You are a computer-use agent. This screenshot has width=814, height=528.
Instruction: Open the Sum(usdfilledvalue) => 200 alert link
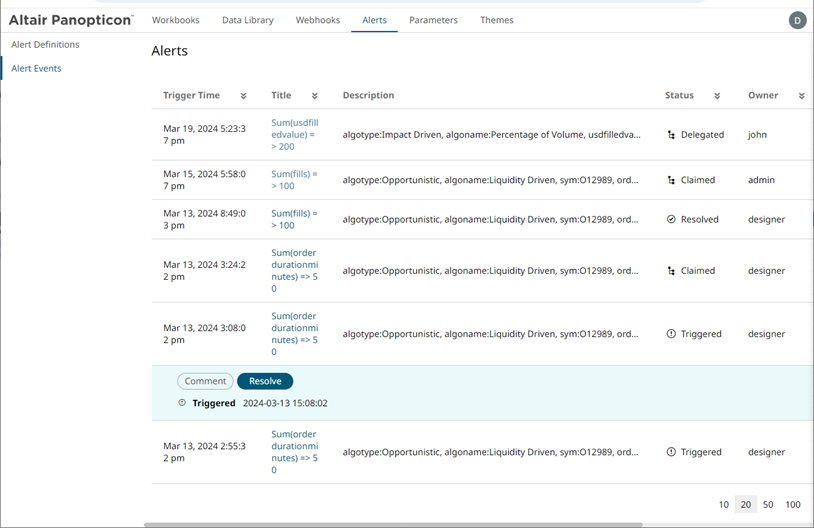coord(294,135)
